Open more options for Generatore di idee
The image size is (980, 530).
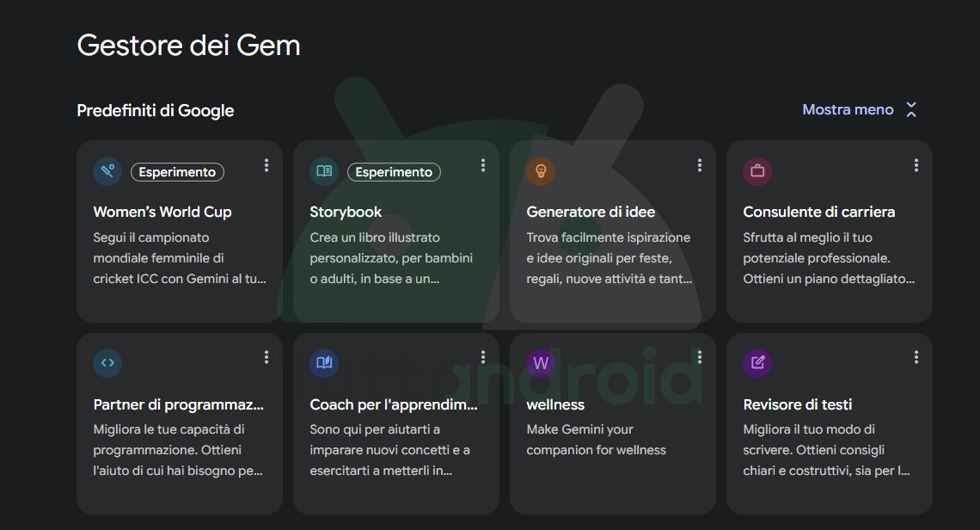700,165
